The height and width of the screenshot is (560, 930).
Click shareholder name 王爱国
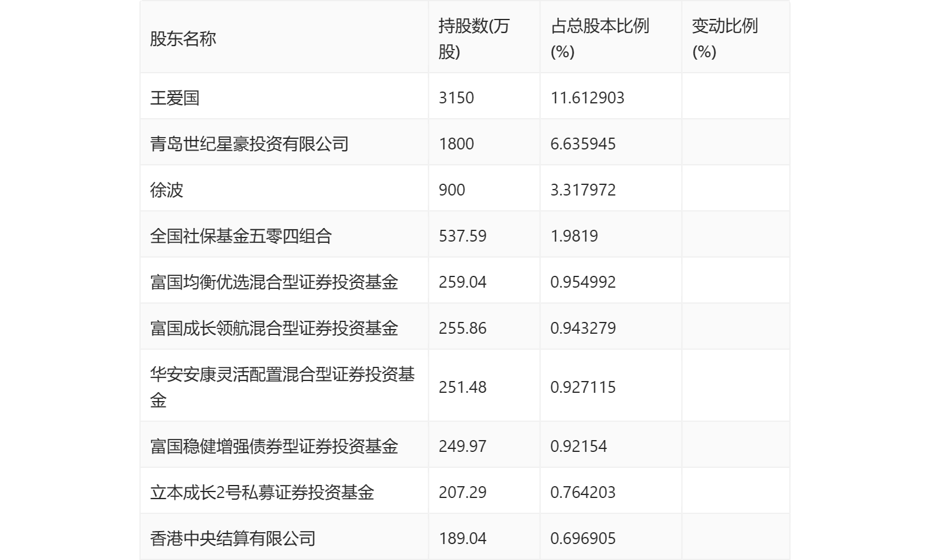pyautogui.click(x=175, y=97)
